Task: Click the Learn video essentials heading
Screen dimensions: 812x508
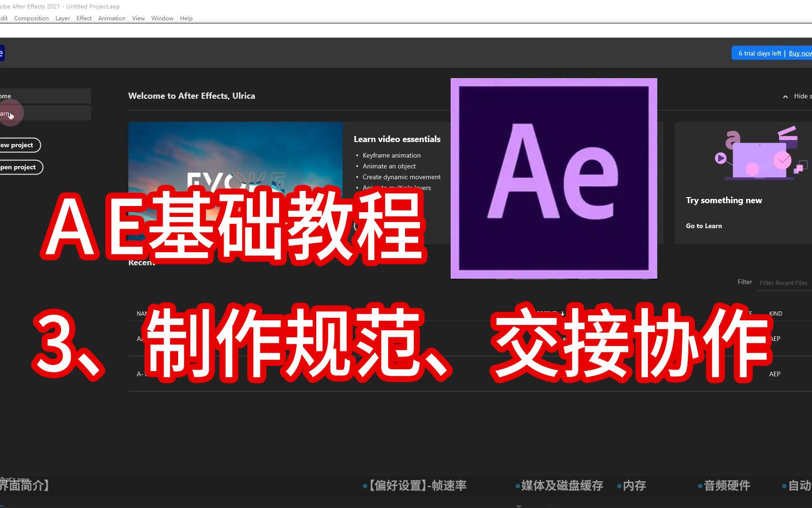Action: click(x=397, y=139)
